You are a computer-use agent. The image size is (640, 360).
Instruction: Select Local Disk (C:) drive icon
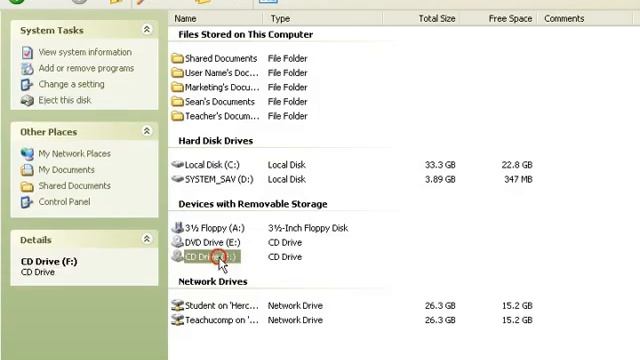177,164
